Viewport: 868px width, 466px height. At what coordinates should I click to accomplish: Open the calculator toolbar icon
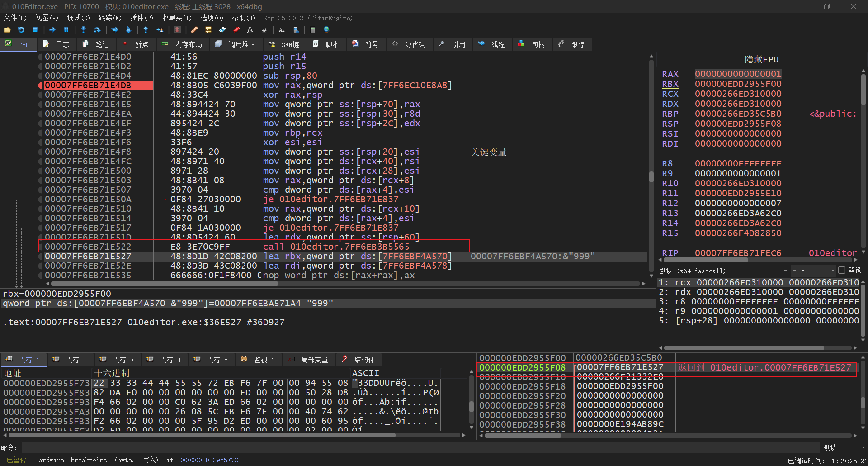312,30
